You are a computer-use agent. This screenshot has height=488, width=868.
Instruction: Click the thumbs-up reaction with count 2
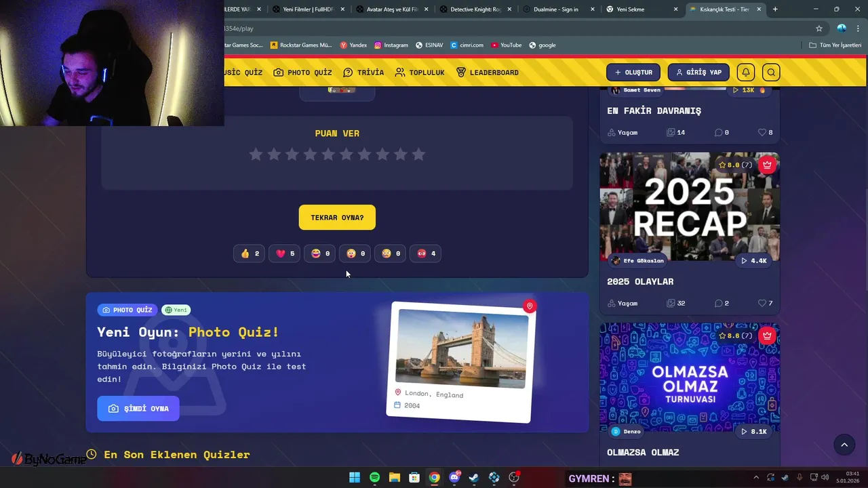(x=250, y=253)
